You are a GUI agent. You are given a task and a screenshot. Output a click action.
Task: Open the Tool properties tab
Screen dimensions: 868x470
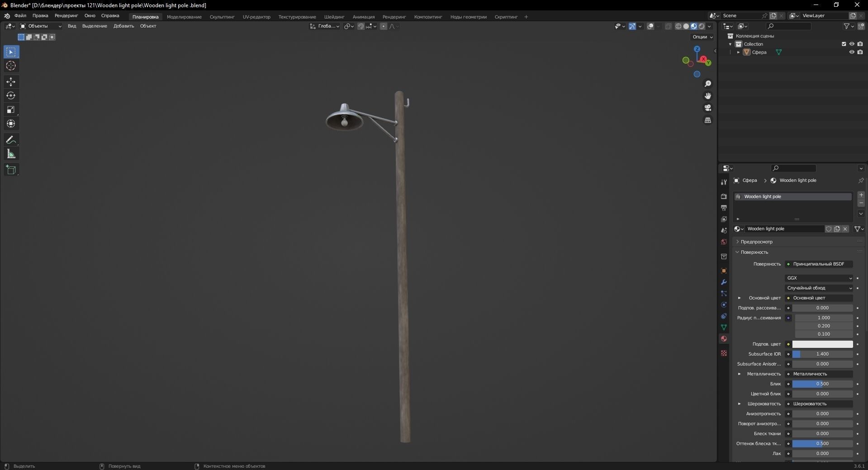click(724, 182)
